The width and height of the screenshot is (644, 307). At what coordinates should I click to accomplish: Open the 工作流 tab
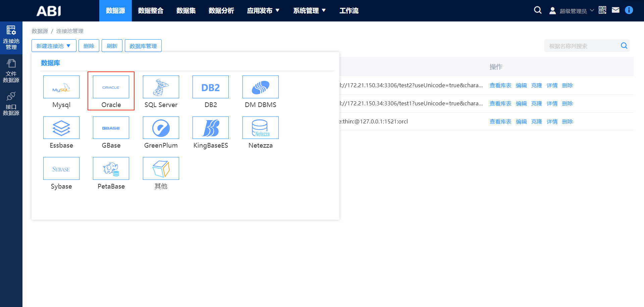click(349, 11)
